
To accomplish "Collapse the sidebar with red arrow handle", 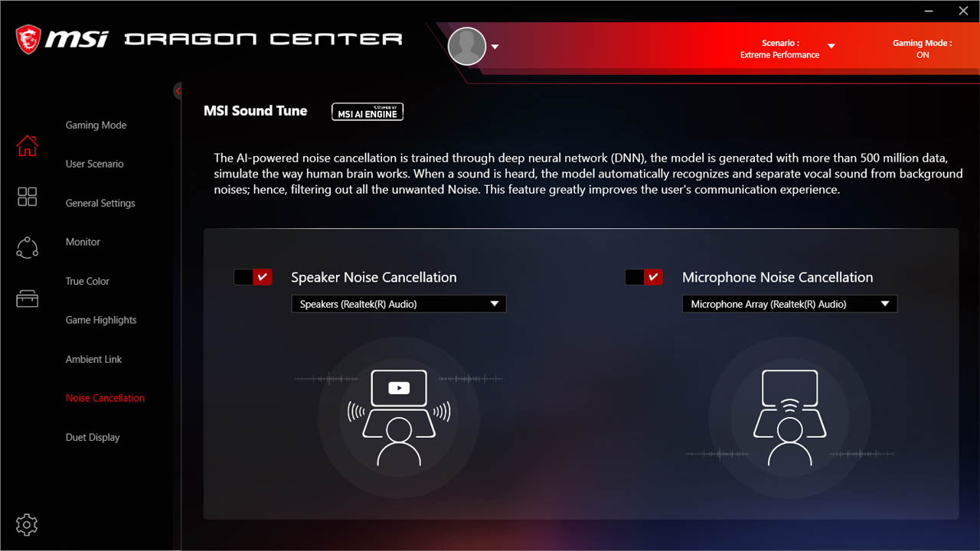I will (178, 91).
